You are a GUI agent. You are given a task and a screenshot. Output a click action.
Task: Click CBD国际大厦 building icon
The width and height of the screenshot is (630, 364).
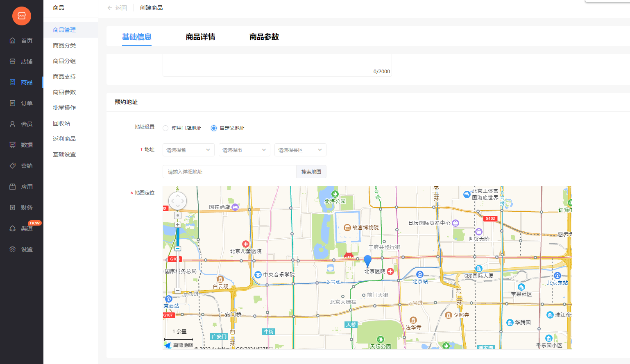click(x=479, y=269)
